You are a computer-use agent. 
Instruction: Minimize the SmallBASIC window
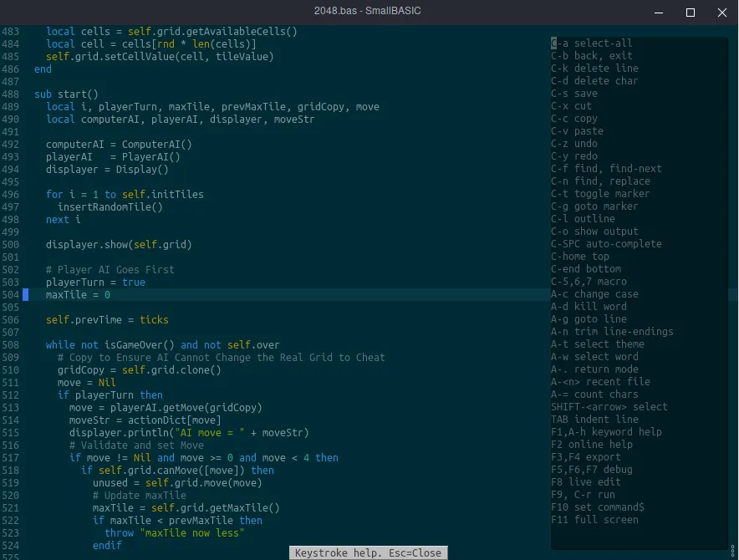[659, 13]
